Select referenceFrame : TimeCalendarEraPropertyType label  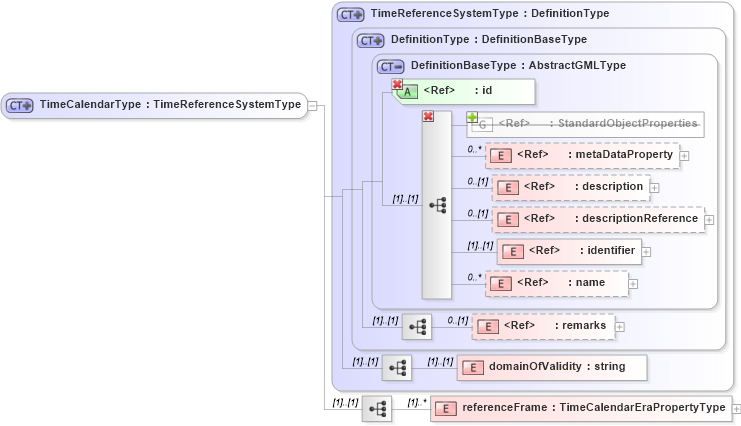click(594, 408)
